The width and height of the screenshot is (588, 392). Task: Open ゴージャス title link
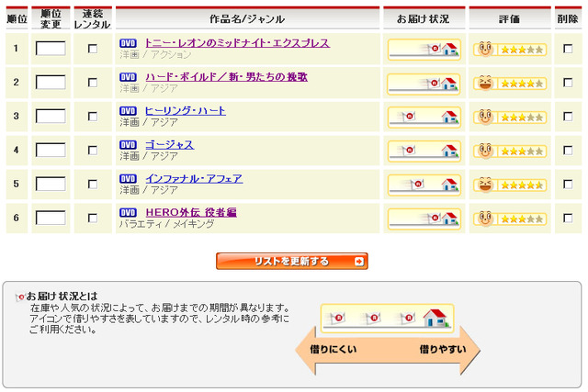pyautogui.click(x=169, y=145)
